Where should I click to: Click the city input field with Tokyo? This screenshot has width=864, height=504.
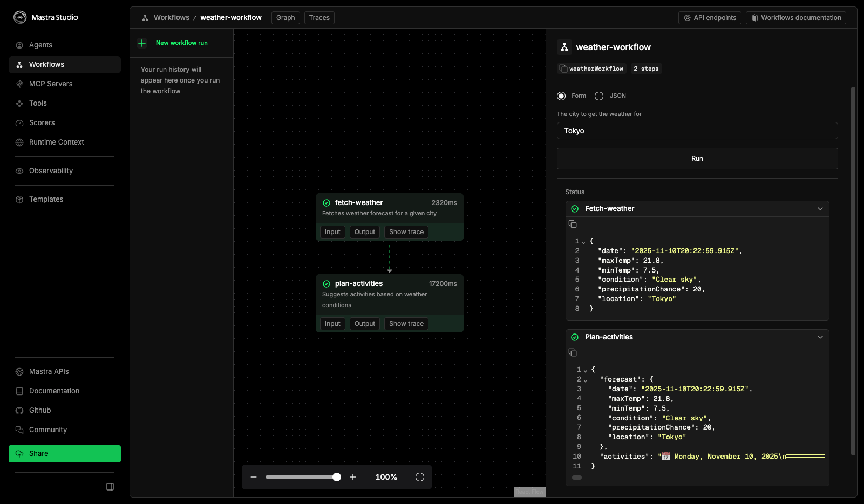tap(697, 131)
